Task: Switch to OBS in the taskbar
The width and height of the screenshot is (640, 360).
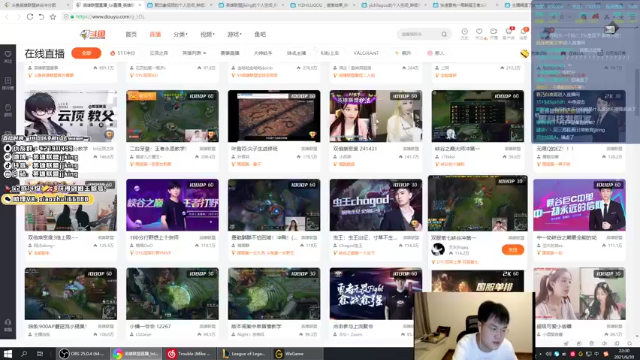Action: tap(82, 354)
